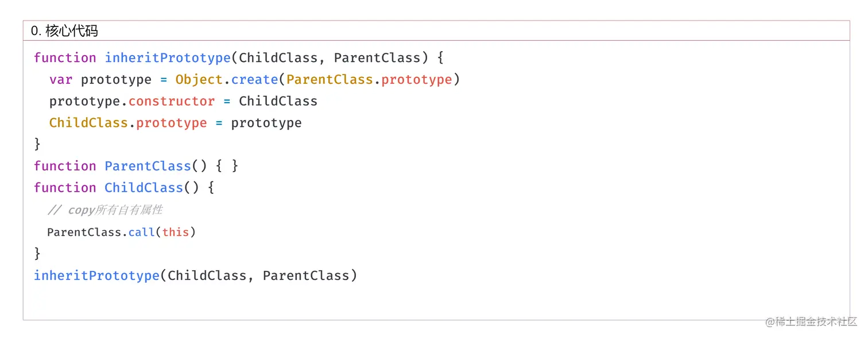The image size is (868, 338).
Task: Click the ParentClass parameter in the inheritPrototype definition
Action: pos(377,58)
